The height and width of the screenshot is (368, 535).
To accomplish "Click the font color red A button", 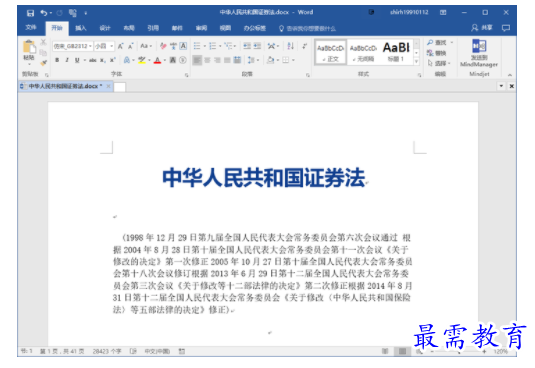I will point(157,60).
